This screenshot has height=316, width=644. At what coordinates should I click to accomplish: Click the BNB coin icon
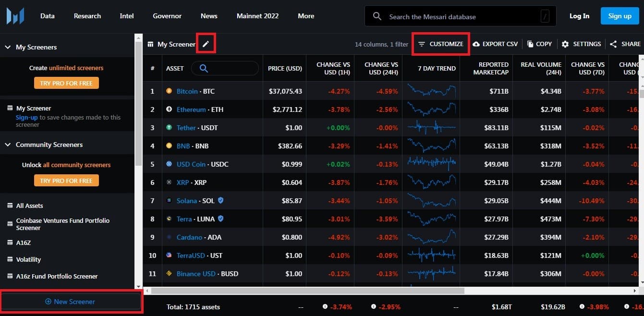click(169, 146)
